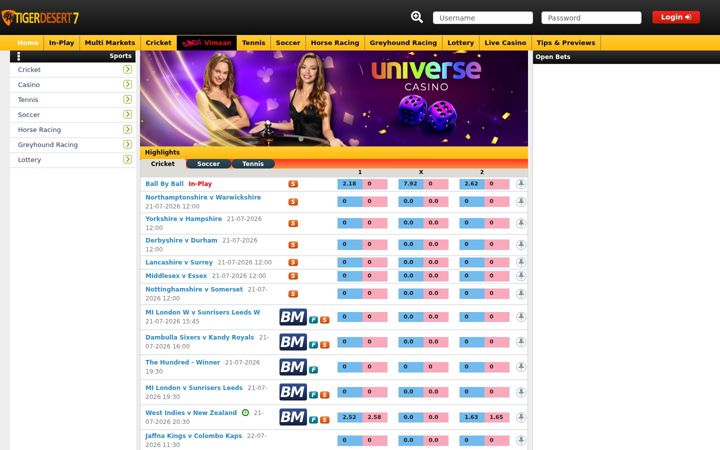Click the BM icon for West Indies v New Zealand
The height and width of the screenshot is (450, 720).
(x=293, y=417)
